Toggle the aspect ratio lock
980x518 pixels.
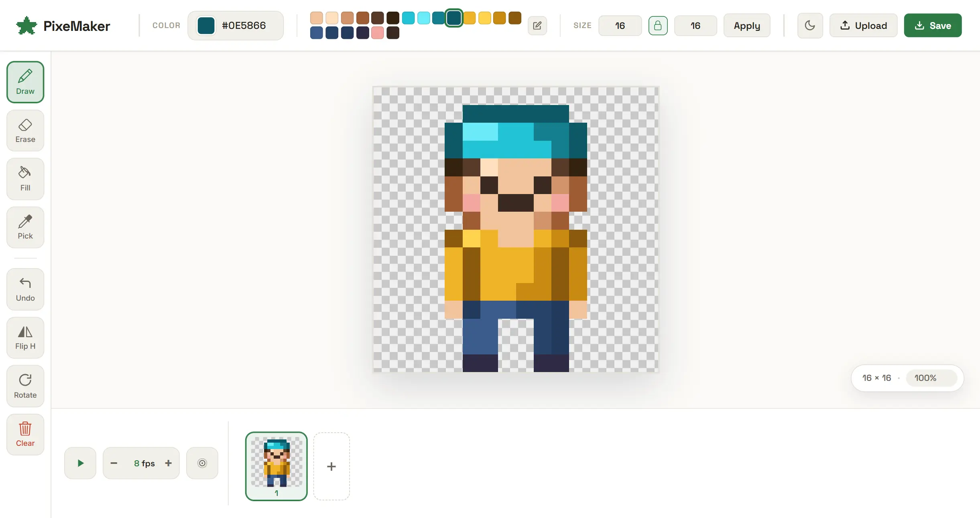point(658,26)
